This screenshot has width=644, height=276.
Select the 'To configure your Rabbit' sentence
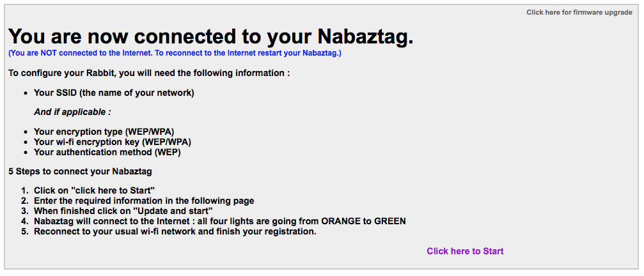coord(149,73)
